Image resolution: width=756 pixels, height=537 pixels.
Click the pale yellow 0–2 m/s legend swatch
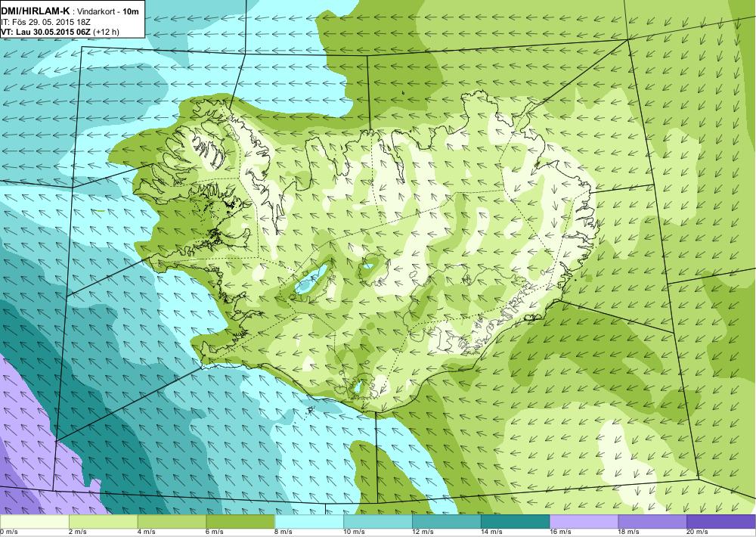pyautogui.click(x=34, y=522)
